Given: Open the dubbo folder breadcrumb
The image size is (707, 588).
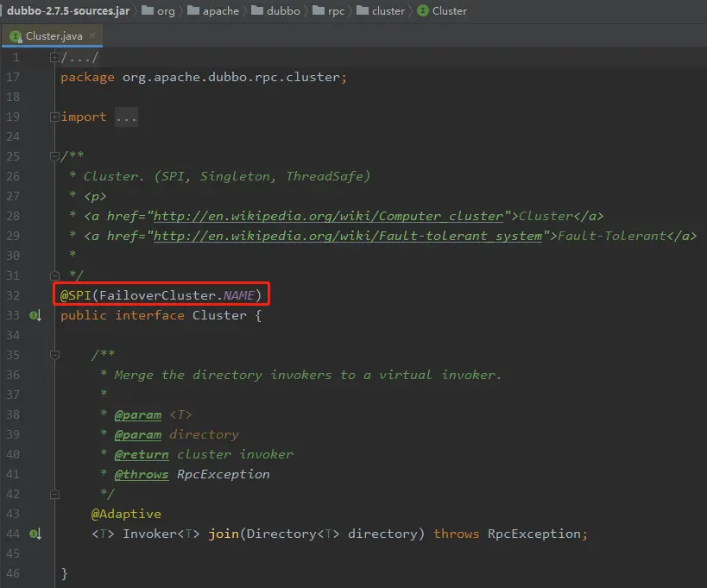Looking at the screenshot, I should [x=275, y=11].
